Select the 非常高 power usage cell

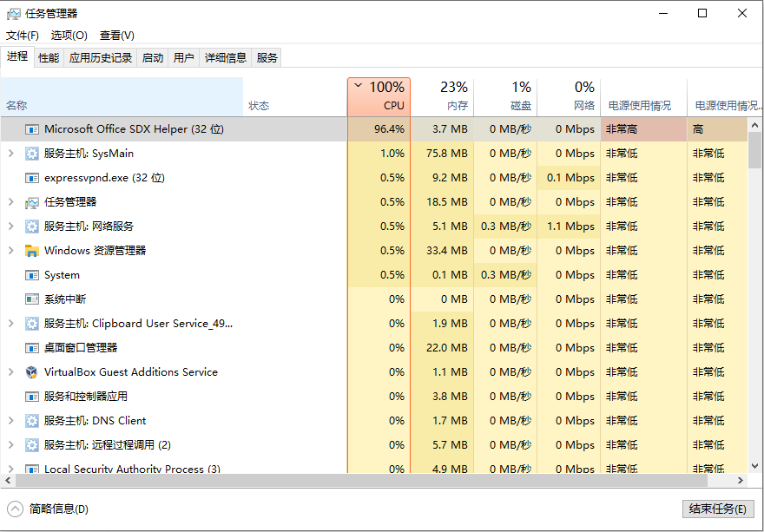click(643, 129)
